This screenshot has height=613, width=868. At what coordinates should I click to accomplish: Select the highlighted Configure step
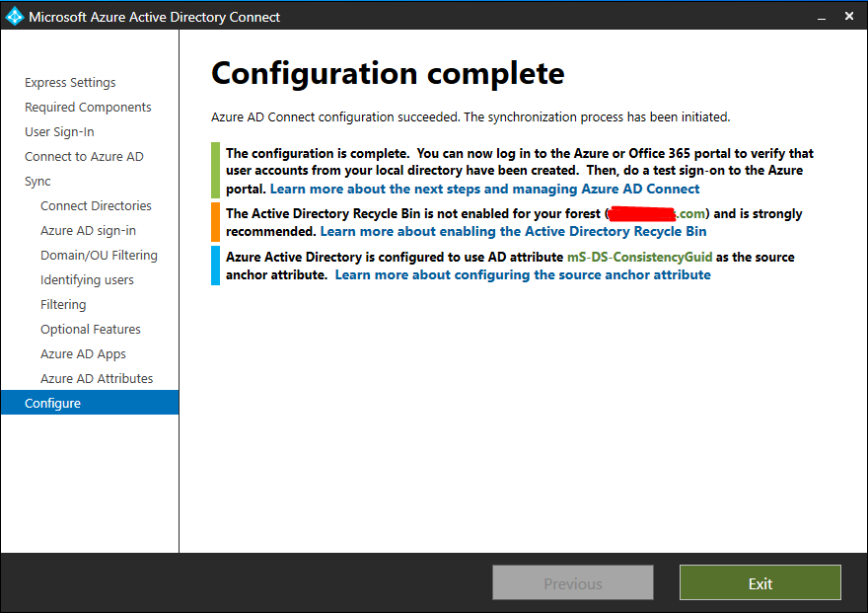(90, 403)
